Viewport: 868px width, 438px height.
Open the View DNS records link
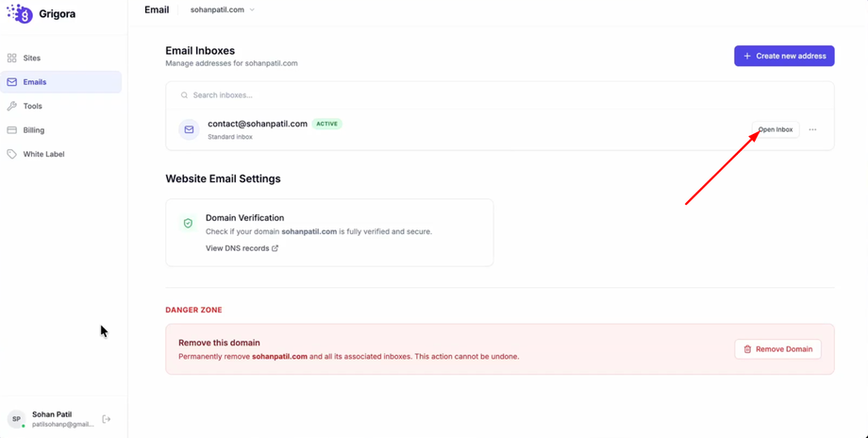pos(242,248)
